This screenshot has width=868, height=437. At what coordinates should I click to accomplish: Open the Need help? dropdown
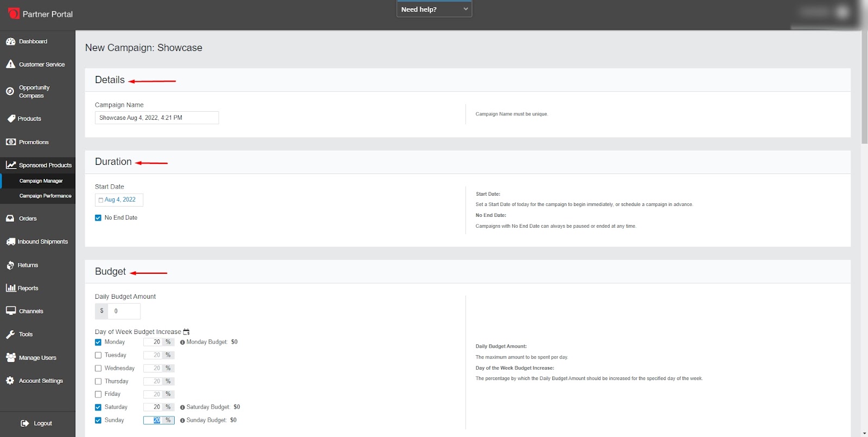[434, 9]
